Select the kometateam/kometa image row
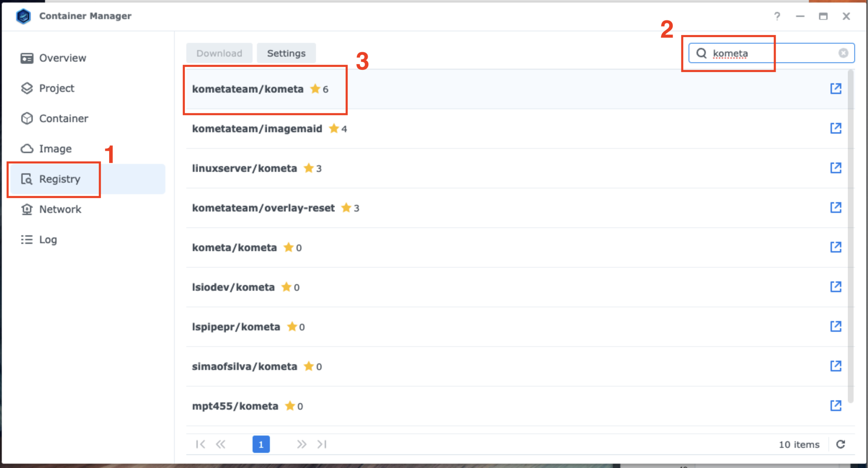868x468 pixels. 517,89
